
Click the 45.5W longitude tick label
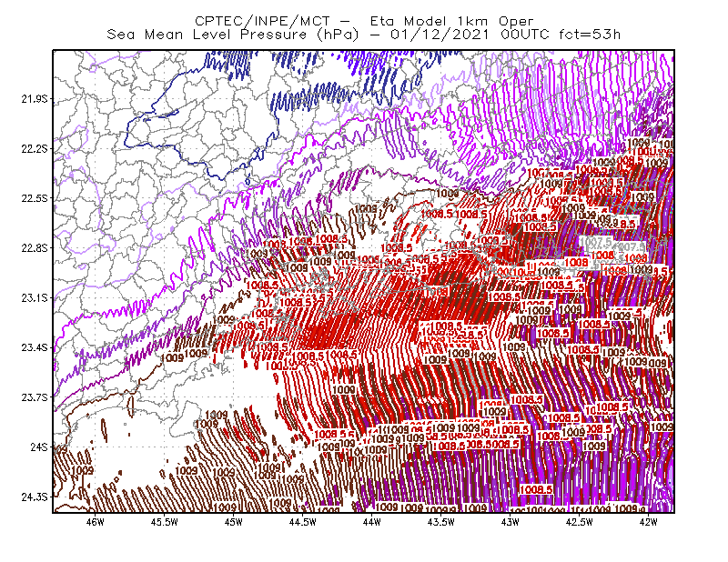165,522
